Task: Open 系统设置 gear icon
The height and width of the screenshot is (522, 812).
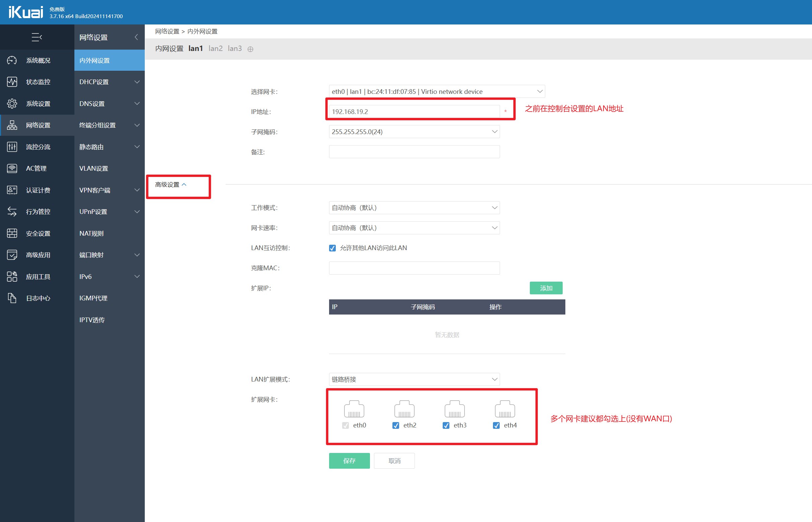Action: [12, 103]
